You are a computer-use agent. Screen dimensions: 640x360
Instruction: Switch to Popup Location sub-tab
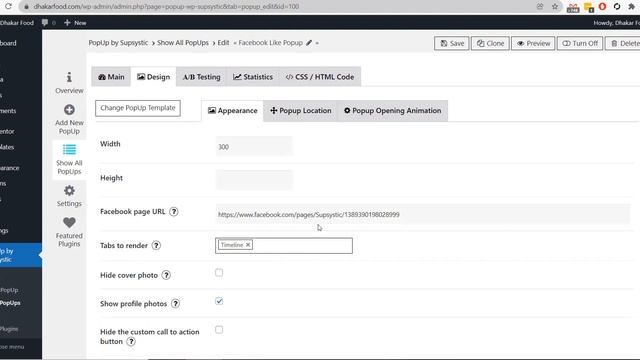tap(301, 111)
